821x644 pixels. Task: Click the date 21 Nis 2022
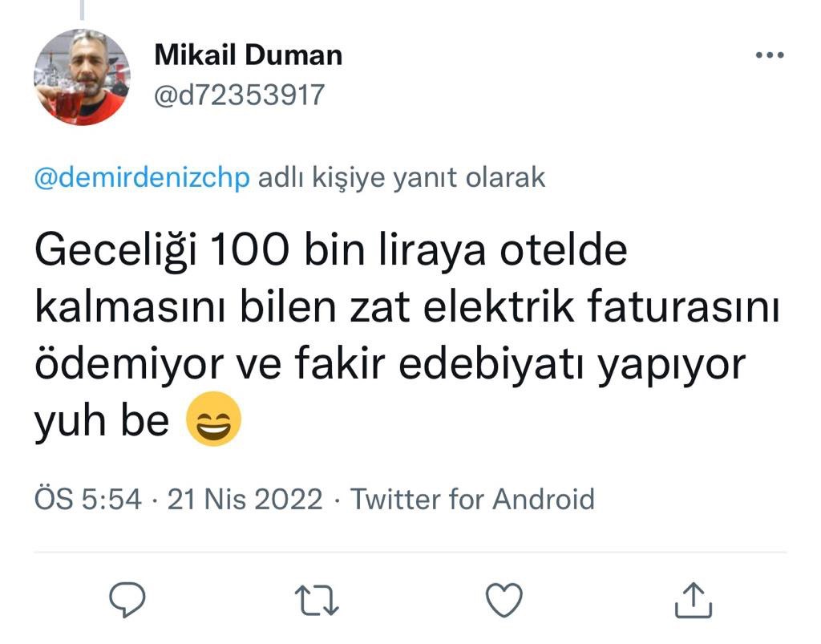click(x=245, y=499)
